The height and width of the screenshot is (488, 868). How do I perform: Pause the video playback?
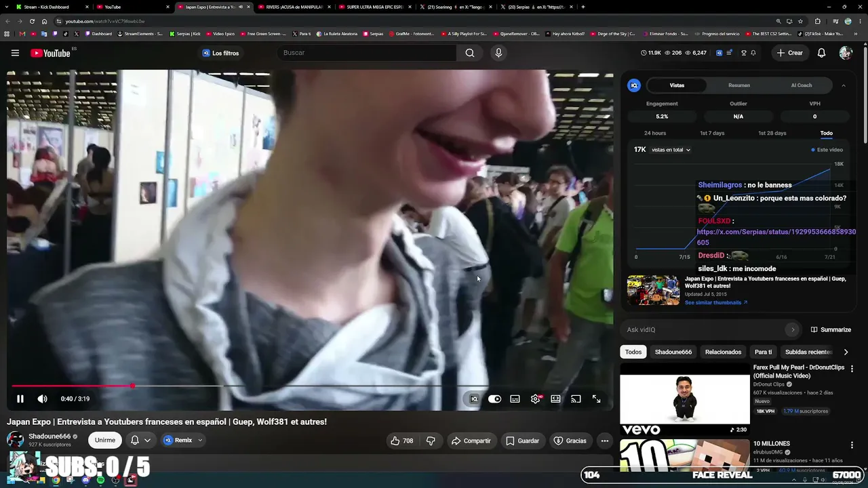20,399
